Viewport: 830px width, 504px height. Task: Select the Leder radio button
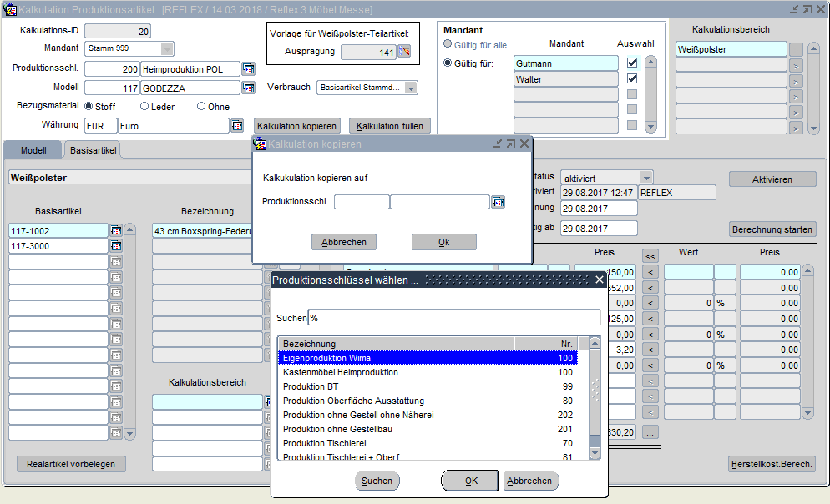pos(144,107)
